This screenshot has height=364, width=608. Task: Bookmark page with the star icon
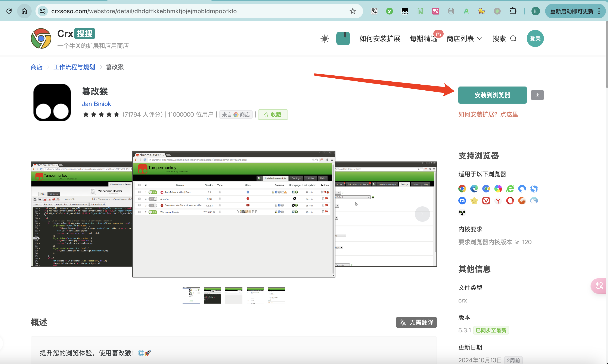353,11
